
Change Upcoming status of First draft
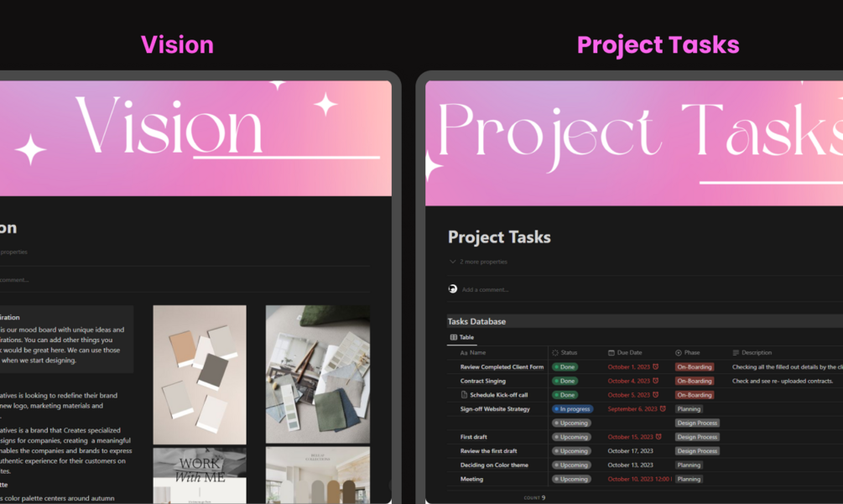point(571,437)
